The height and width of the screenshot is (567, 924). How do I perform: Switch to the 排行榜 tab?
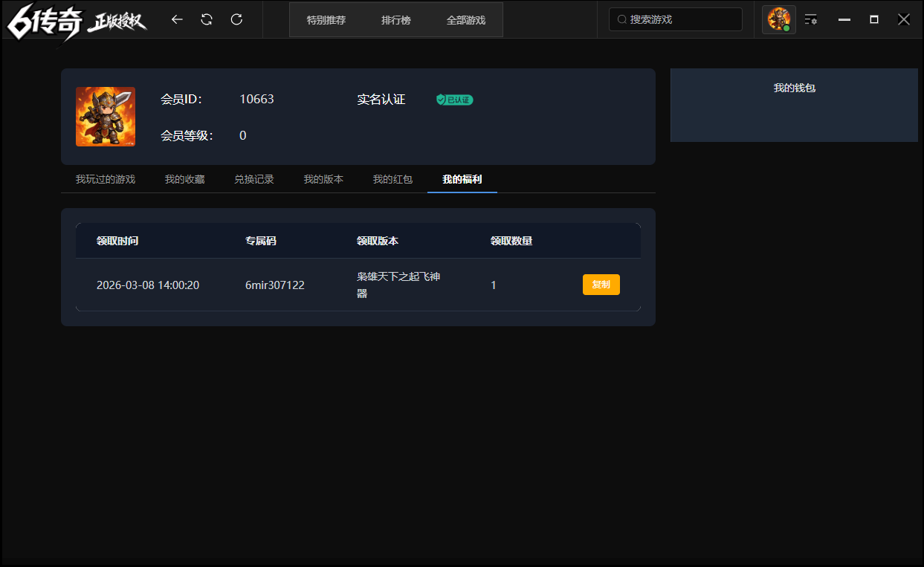(396, 20)
